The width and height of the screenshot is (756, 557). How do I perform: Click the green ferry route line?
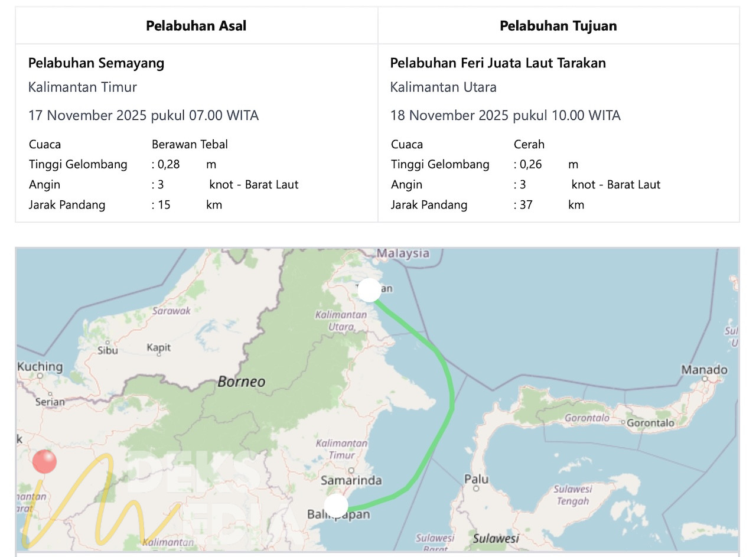(452, 402)
